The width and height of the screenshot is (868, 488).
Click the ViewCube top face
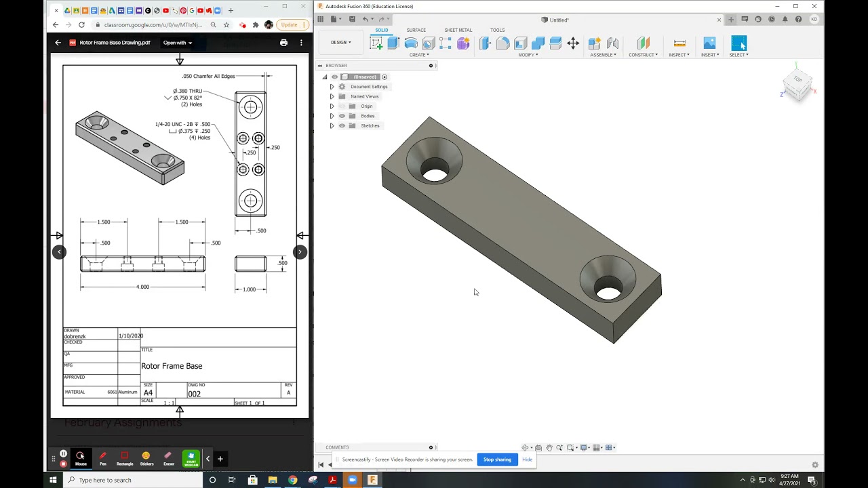point(797,79)
